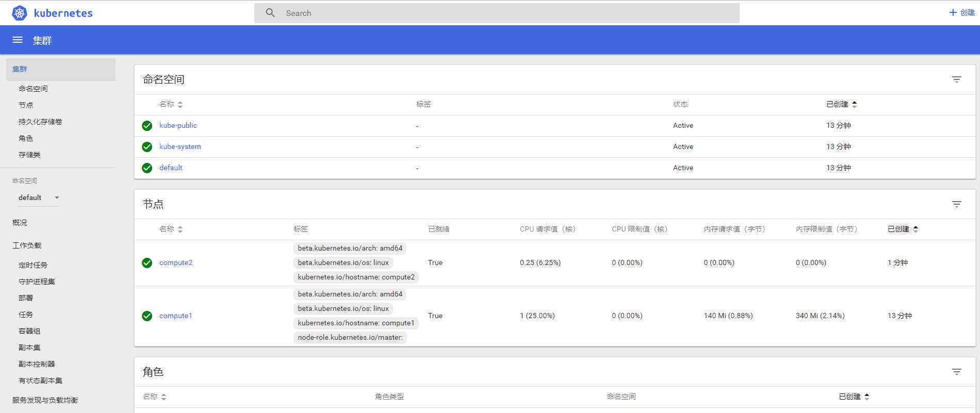Click kube-system Active status text

[x=683, y=146]
